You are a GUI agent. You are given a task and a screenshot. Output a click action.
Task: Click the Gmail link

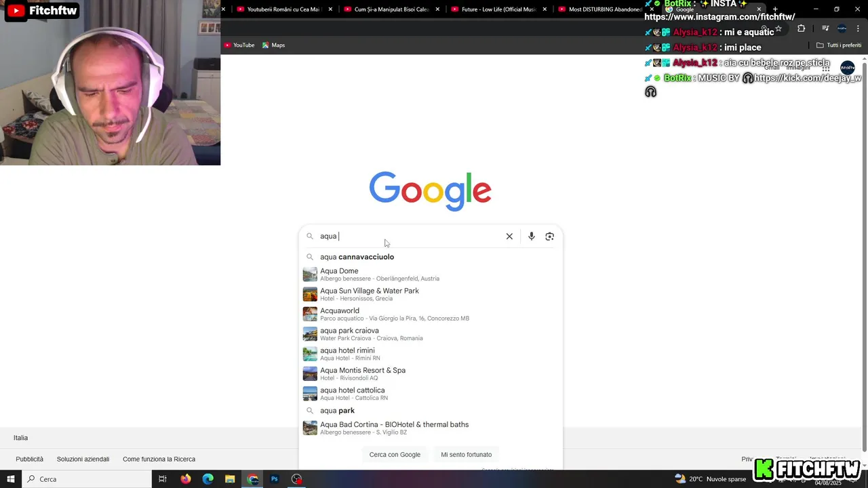[772, 68]
